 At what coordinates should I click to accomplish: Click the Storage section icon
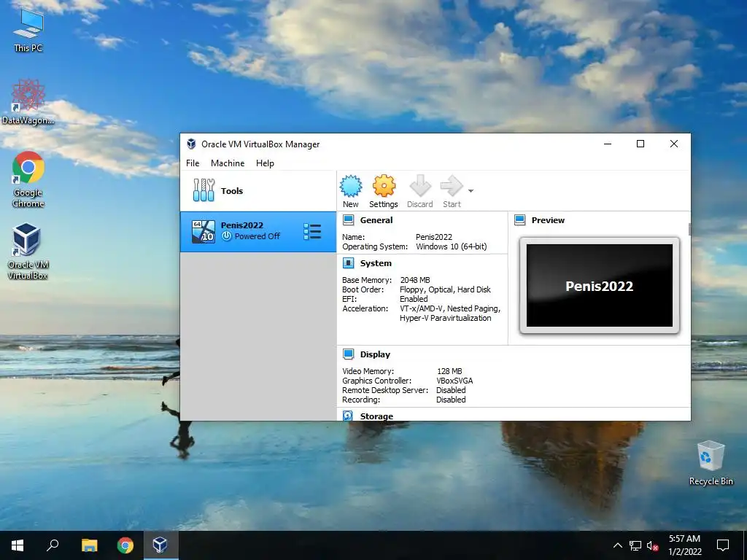click(348, 416)
